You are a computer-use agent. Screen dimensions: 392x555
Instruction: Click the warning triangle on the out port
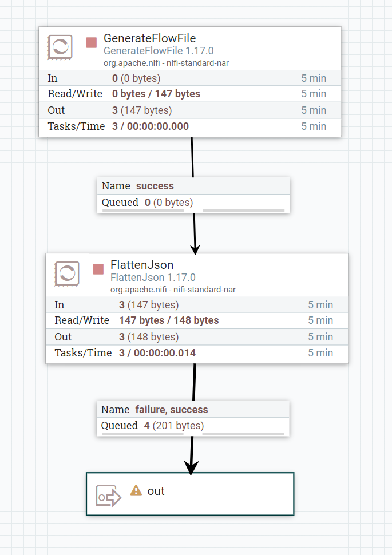click(136, 490)
